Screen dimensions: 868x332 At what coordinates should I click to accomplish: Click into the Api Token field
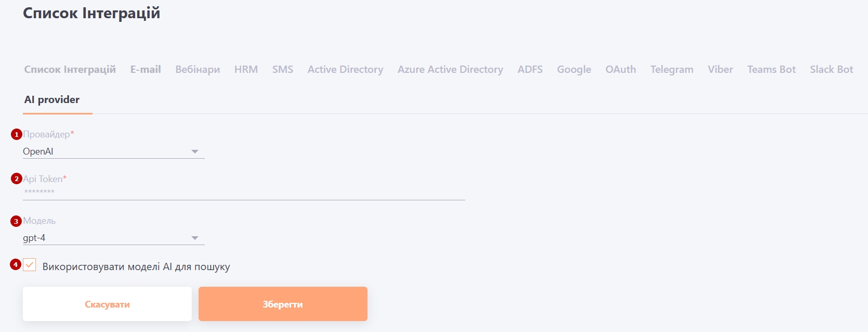click(243, 192)
